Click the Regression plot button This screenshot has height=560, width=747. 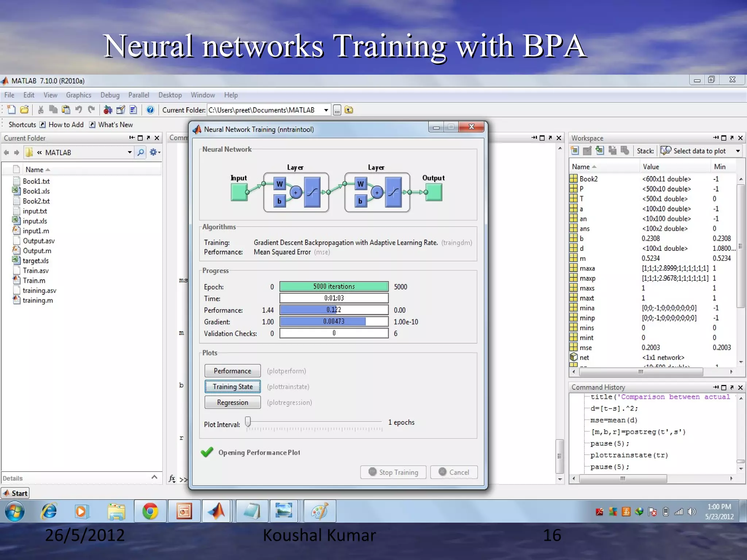pyautogui.click(x=233, y=402)
